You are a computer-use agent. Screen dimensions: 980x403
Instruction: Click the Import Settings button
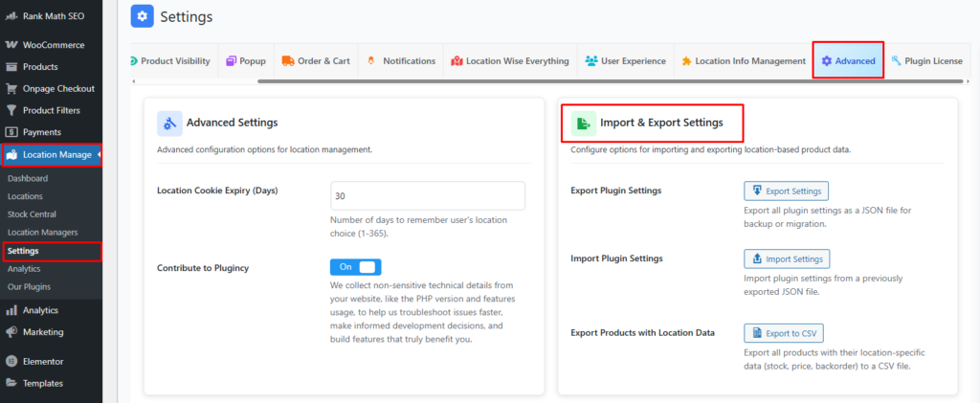[x=786, y=258]
